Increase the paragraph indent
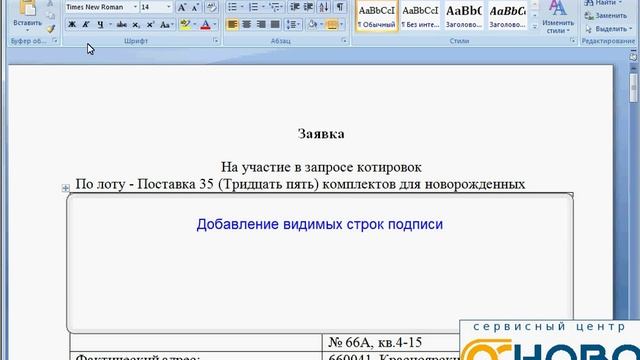Screen dimensions: 640x360 pyautogui.click(x=309, y=7)
